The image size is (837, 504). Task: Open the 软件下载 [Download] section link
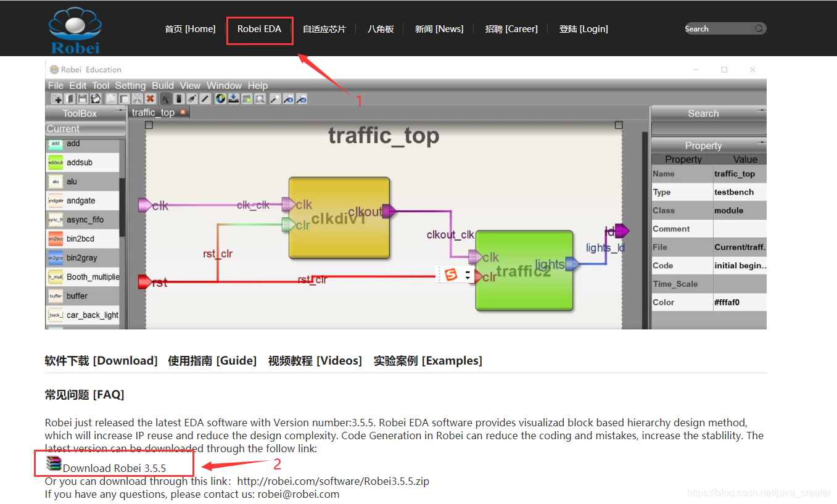tap(101, 361)
